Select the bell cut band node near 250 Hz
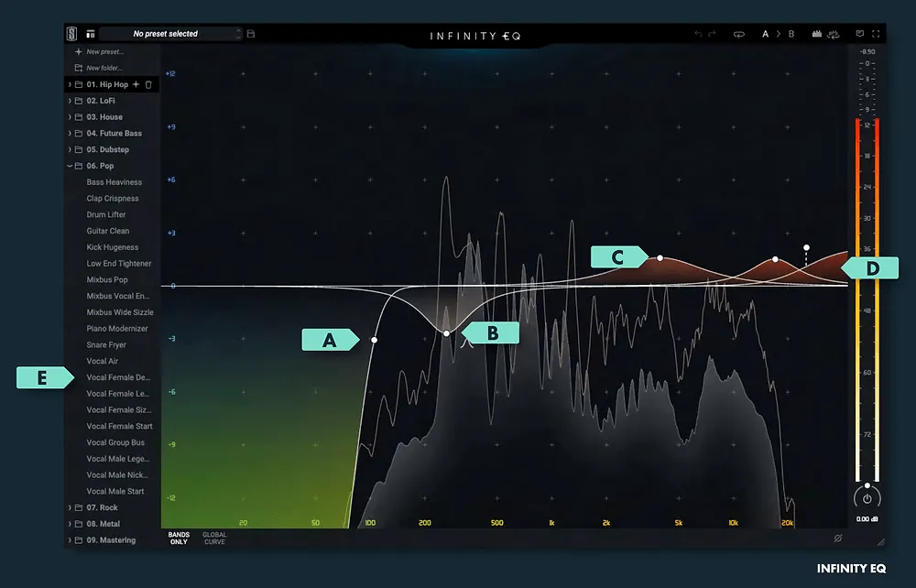This screenshot has height=588, width=916. [446, 333]
